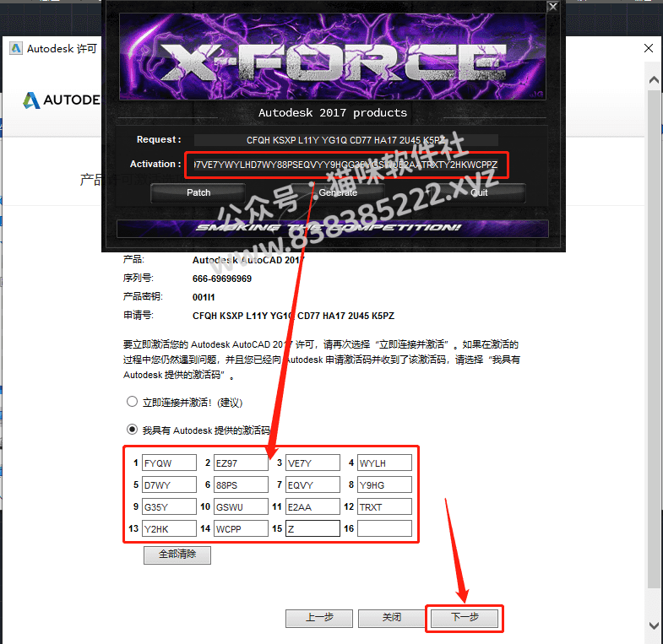Click the 关闭 close button
This screenshot has width=663, height=644.
click(392, 618)
